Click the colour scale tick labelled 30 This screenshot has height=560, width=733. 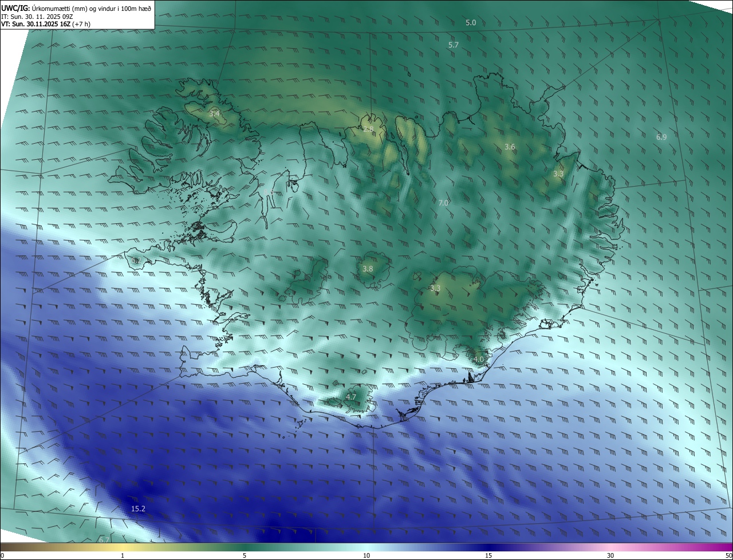[x=610, y=555]
